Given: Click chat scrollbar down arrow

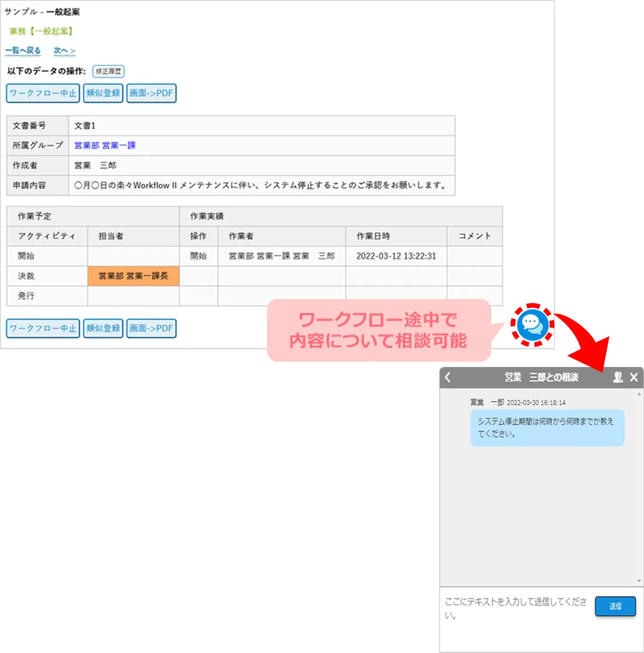Looking at the screenshot, I should [x=639, y=580].
